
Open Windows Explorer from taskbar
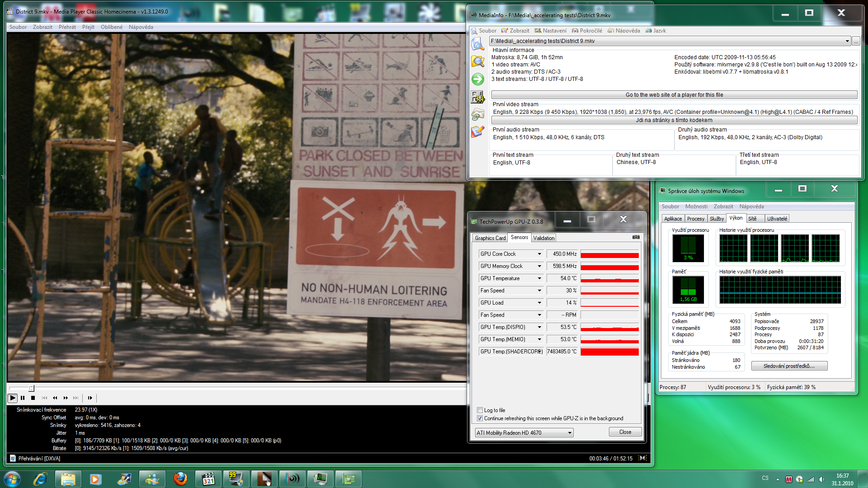point(68,479)
